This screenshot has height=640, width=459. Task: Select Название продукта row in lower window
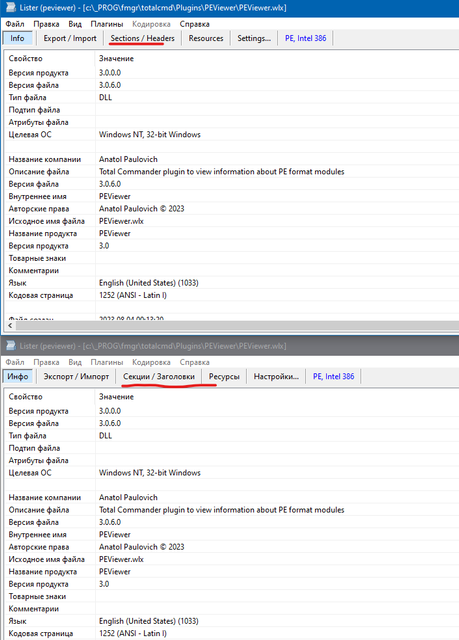(x=232, y=571)
